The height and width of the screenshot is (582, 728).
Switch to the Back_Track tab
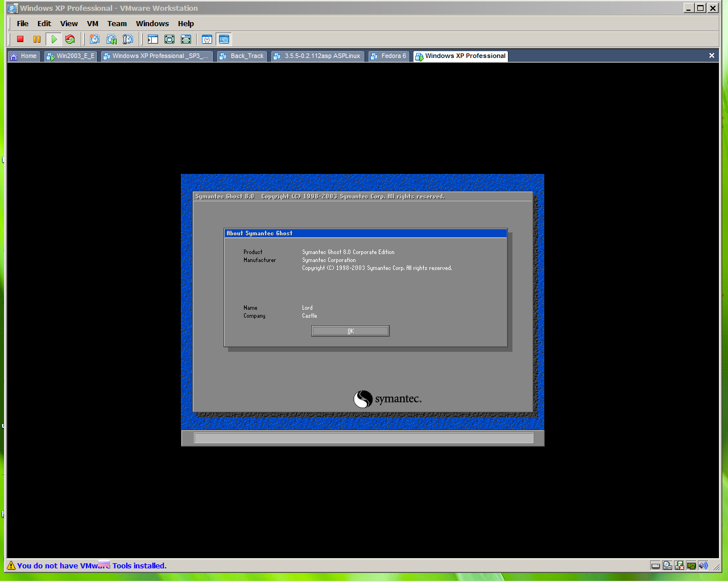click(242, 56)
